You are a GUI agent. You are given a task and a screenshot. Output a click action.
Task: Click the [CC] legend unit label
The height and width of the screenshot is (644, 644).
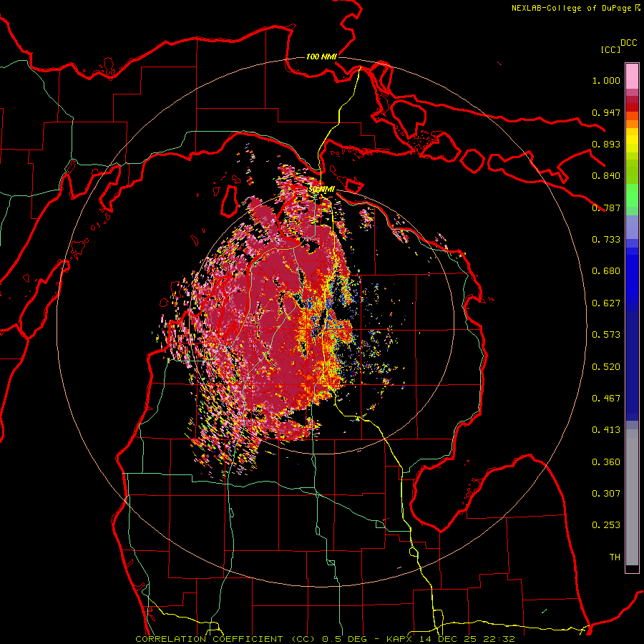pyautogui.click(x=610, y=49)
